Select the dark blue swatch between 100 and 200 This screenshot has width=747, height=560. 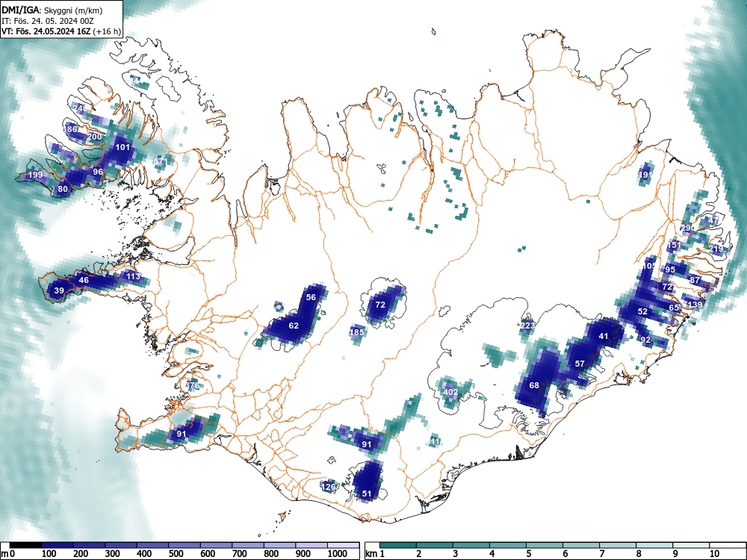pyautogui.click(x=58, y=545)
